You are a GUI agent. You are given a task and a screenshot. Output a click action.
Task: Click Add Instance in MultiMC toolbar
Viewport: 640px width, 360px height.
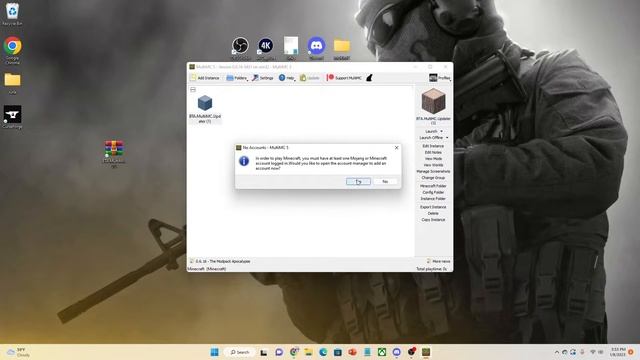click(204, 78)
